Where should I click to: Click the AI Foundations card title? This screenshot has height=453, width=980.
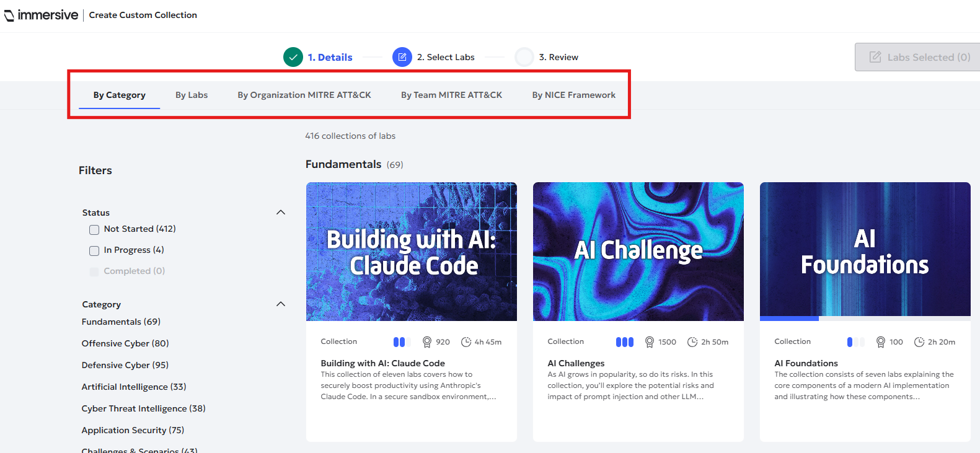pos(806,363)
